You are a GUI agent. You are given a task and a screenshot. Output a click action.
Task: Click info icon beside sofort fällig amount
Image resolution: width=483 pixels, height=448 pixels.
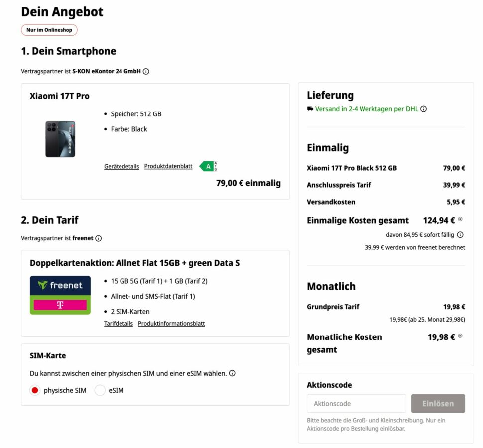pyautogui.click(x=460, y=235)
